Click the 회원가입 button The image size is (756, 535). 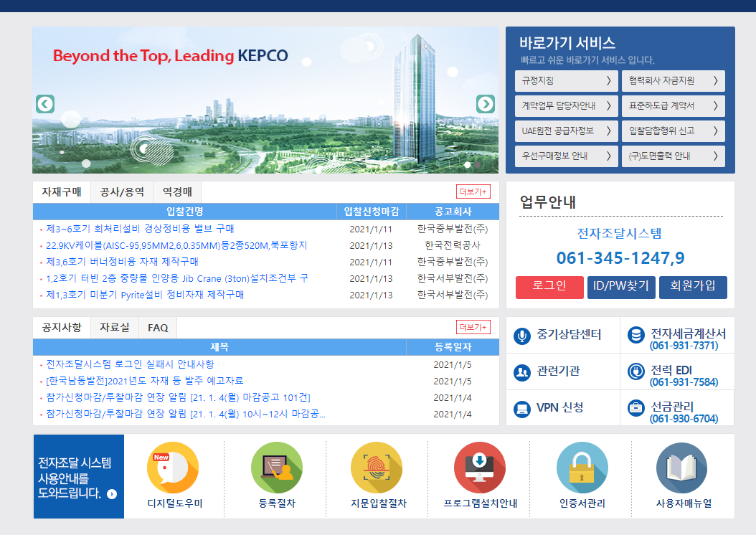[x=693, y=288]
